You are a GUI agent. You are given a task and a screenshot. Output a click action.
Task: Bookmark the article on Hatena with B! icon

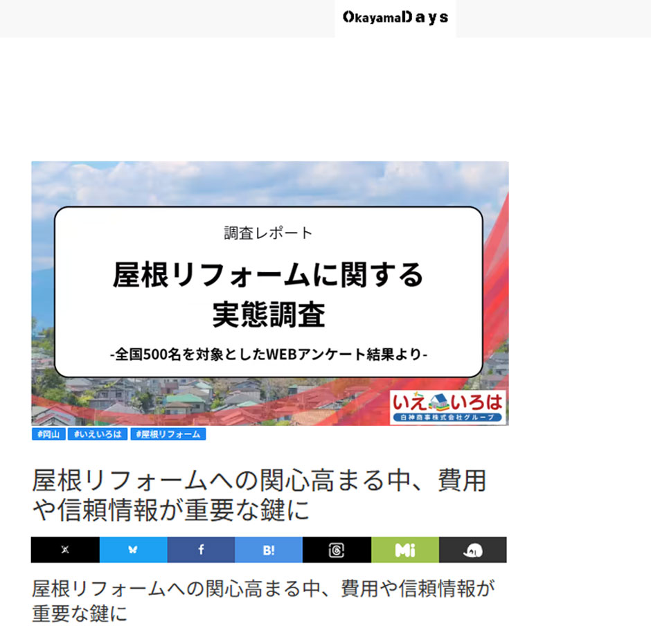pos(268,550)
